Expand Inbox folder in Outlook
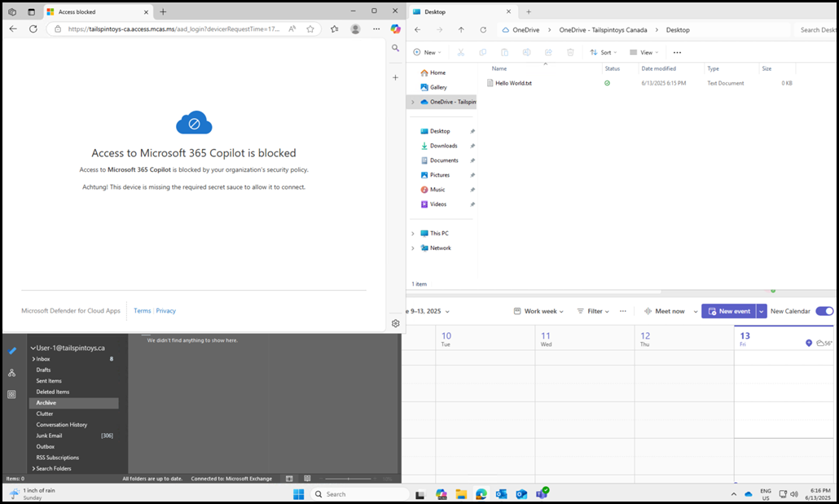Viewport: 839px width, 504px height. 33,359
